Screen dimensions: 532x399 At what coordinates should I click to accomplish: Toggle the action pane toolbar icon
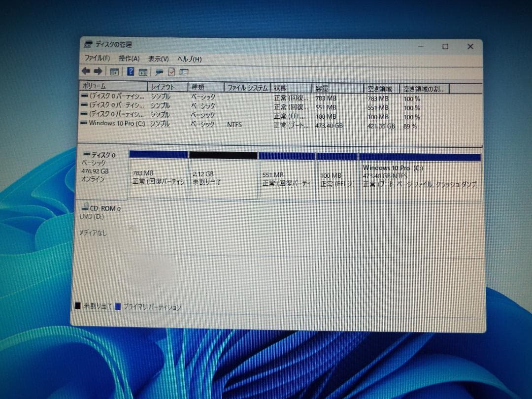click(143, 71)
